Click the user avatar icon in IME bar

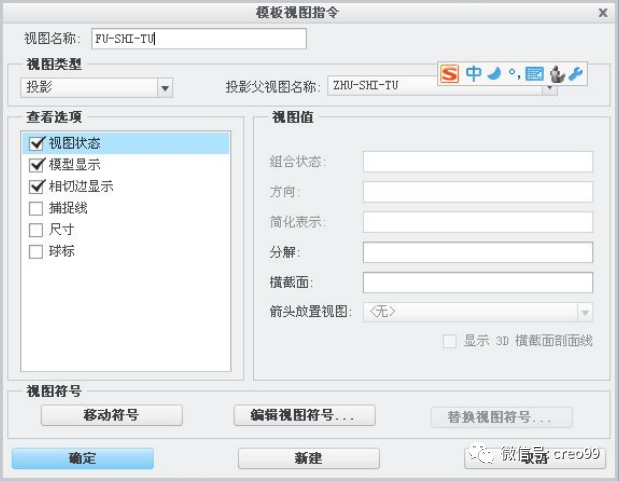point(557,73)
